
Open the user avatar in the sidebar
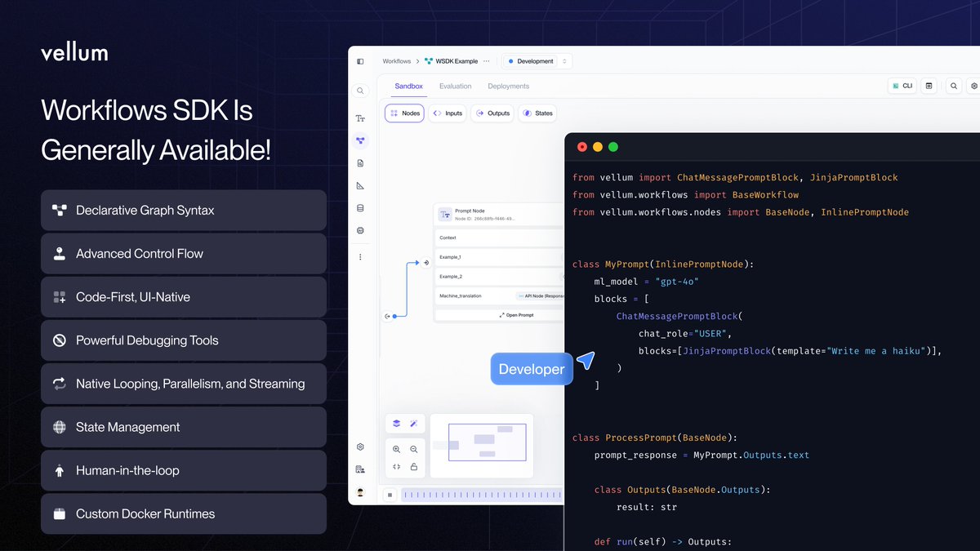[360, 491]
